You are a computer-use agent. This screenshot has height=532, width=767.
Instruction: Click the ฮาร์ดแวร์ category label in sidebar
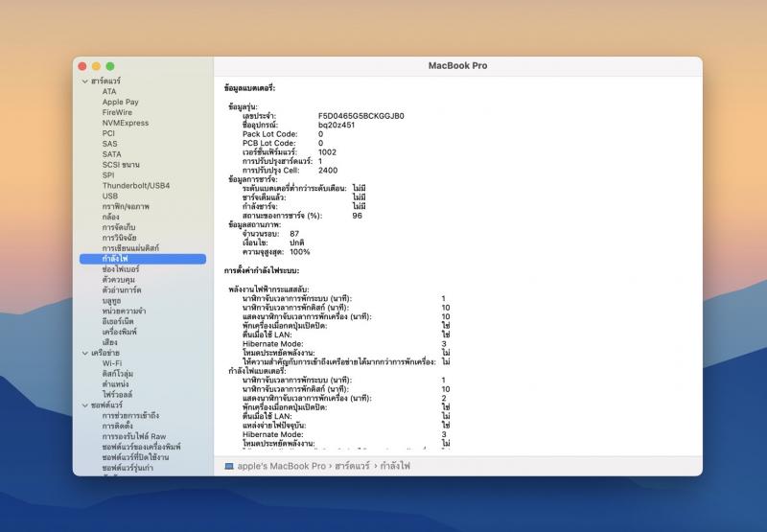105,81
